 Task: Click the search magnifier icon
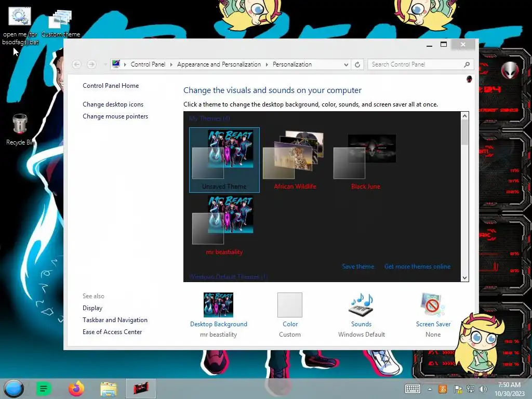[467, 64]
